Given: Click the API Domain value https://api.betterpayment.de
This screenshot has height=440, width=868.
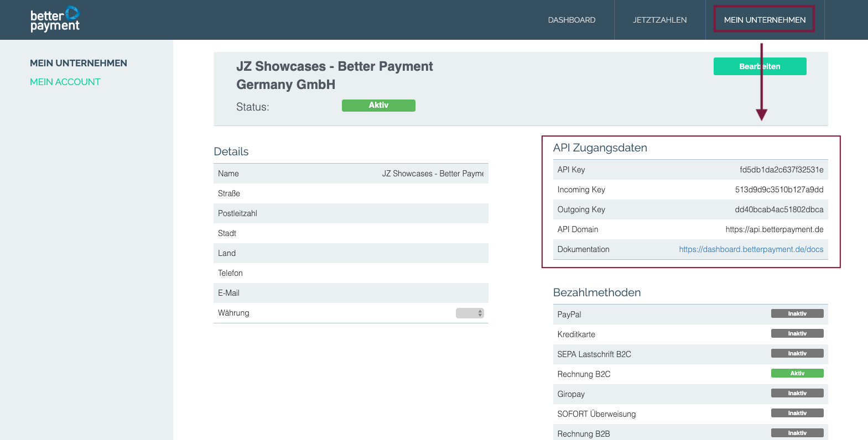Looking at the screenshot, I should pyautogui.click(x=775, y=229).
